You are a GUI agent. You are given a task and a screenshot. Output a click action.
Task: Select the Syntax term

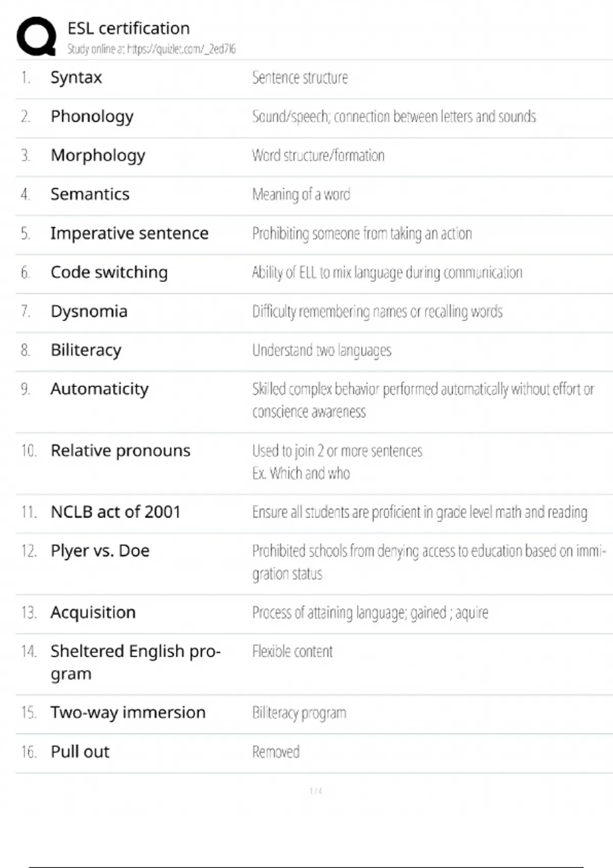[76, 78]
